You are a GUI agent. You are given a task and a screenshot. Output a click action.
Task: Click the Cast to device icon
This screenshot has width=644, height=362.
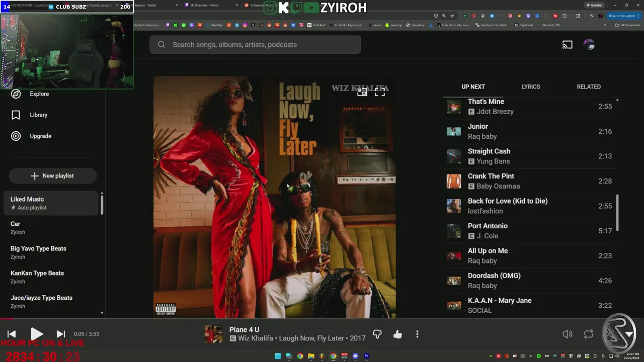[568, 45]
